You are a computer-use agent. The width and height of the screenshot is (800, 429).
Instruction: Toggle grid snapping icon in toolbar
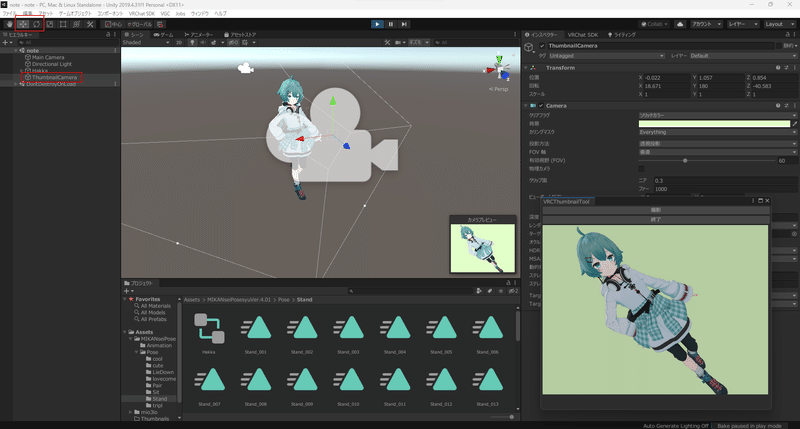pyautogui.click(x=160, y=24)
